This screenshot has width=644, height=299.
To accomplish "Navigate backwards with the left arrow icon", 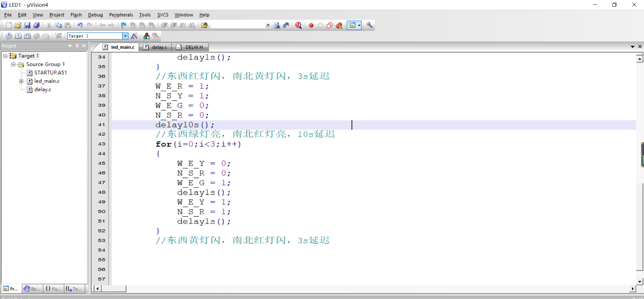I will (x=102, y=25).
